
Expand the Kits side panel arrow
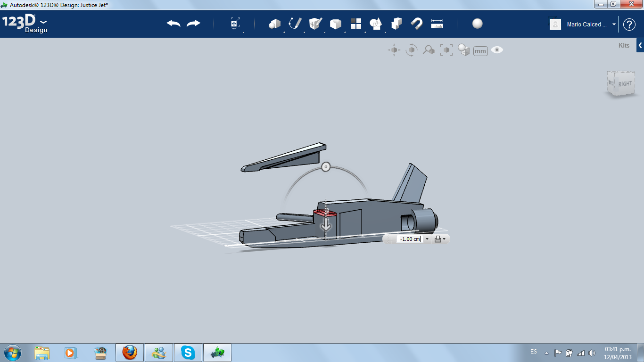tap(640, 46)
